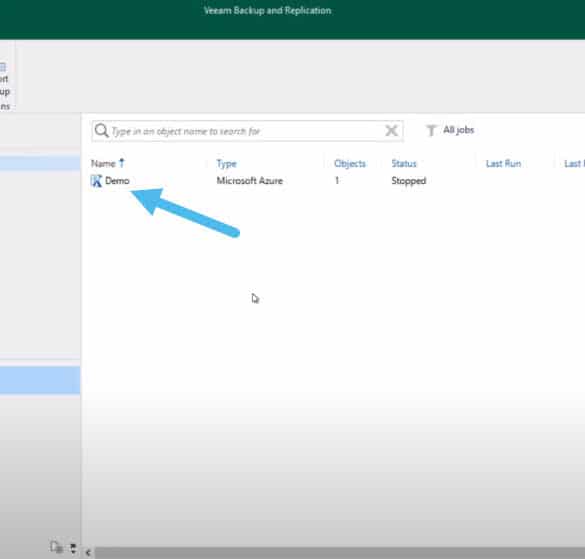Sort by the Last Run column
Viewport: 585px width, 559px height.
click(x=503, y=163)
